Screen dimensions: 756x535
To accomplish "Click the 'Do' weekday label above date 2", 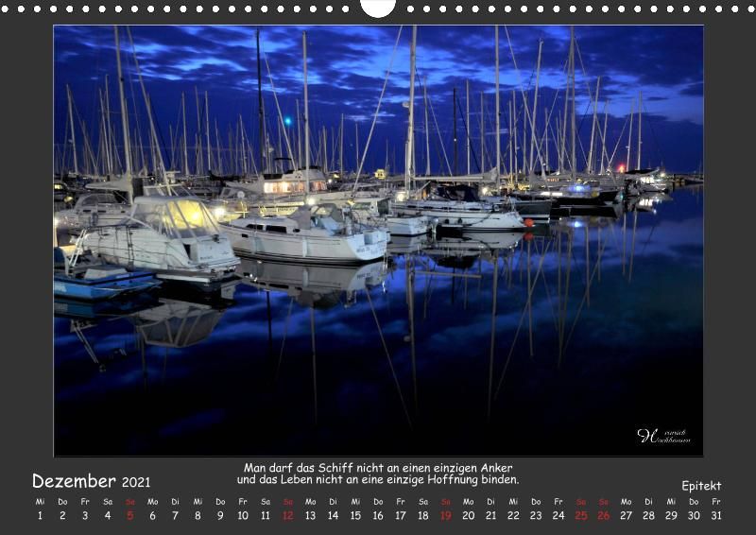I will pos(62,502).
